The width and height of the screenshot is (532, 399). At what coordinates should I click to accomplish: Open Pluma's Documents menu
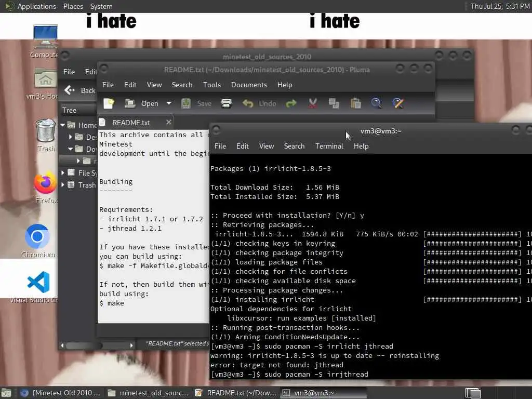pos(249,85)
